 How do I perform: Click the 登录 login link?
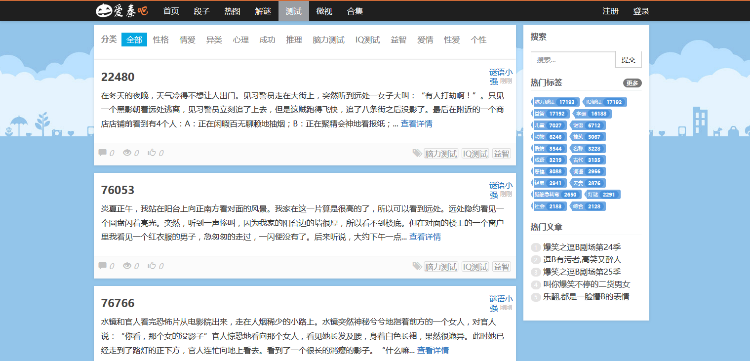(x=640, y=11)
